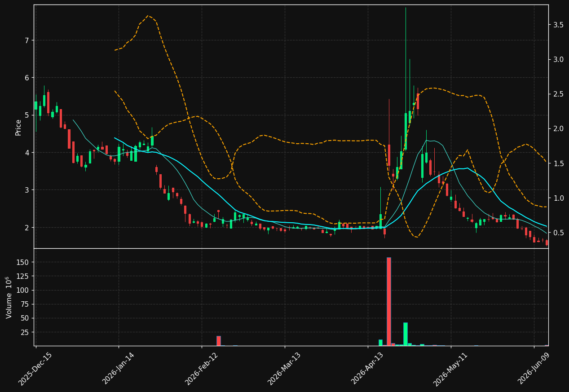The height and width of the screenshot is (392, 569).
Task: Click the tallest red volume bar
Action: coord(389,301)
